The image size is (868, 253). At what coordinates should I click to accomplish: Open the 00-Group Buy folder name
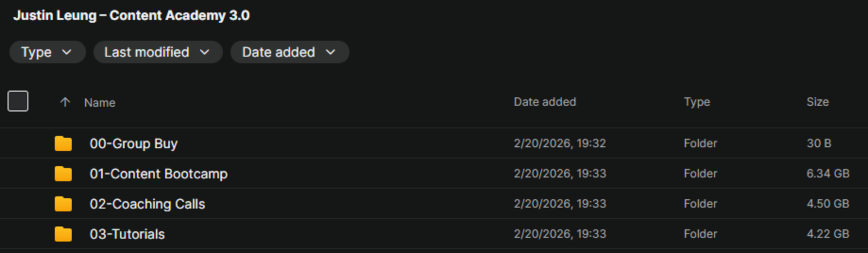tap(133, 144)
